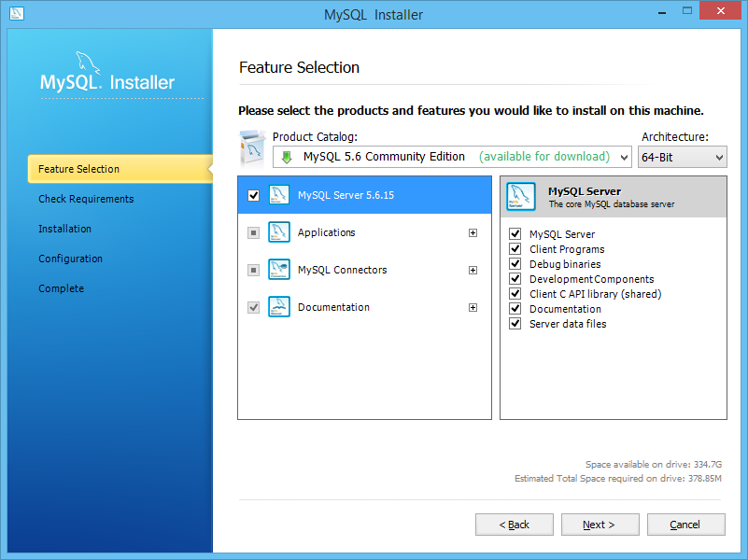Select the Documentation row label in product list
The image size is (748, 560).
coord(333,307)
